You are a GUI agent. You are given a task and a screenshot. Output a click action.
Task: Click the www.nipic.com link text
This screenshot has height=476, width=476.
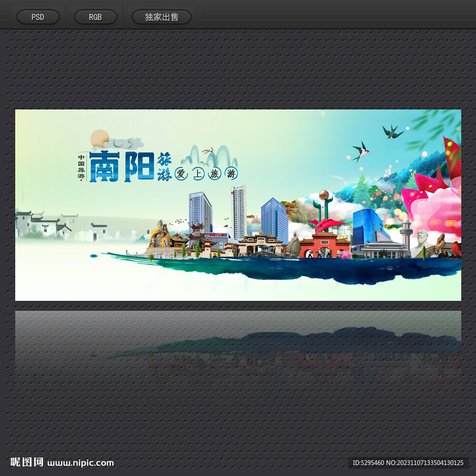81,463
